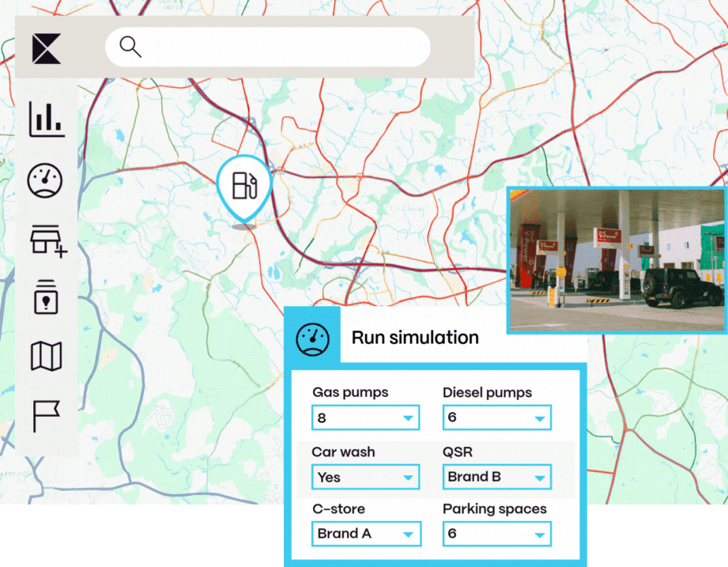The height and width of the screenshot is (567, 728).
Task: Open the QSR Brand B dropdown
Action: (496, 477)
